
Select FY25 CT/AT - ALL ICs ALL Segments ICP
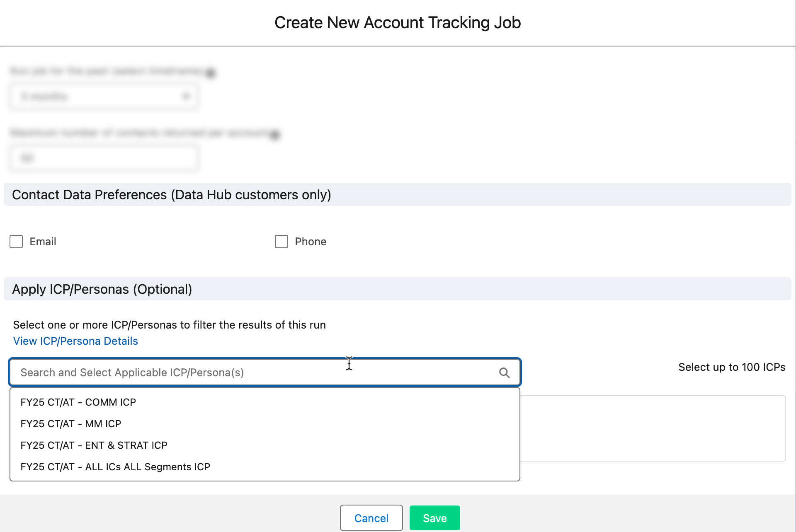pyautogui.click(x=115, y=467)
